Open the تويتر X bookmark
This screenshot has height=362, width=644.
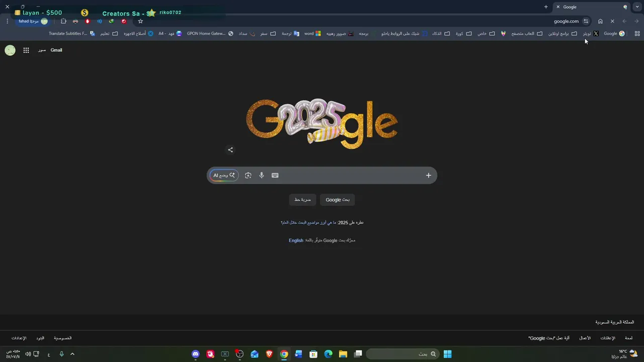(x=591, y=34)
